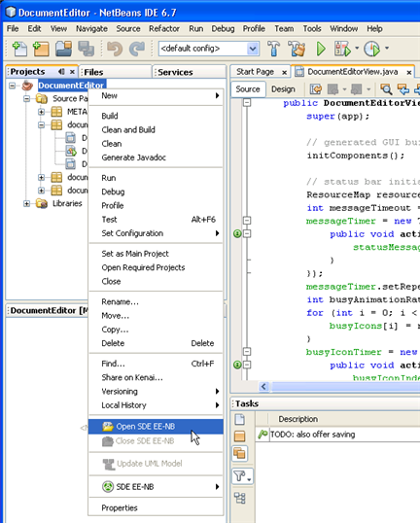Open the Local History submenu
Image resolution: width=420 pixels, height=523 pixels.
click(x=156, y=405)
